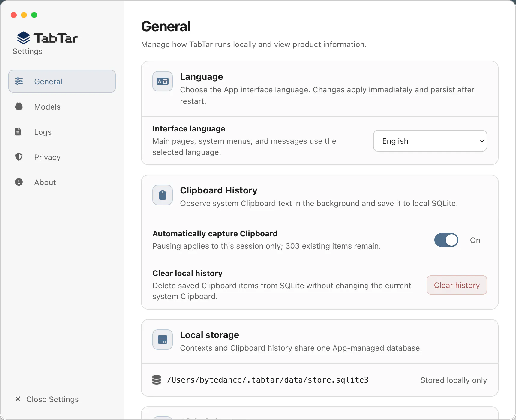Click Close Settings at sidebar bottom
Image resolution: width=516 pixels, height=420 pixels.
point(47,399)
